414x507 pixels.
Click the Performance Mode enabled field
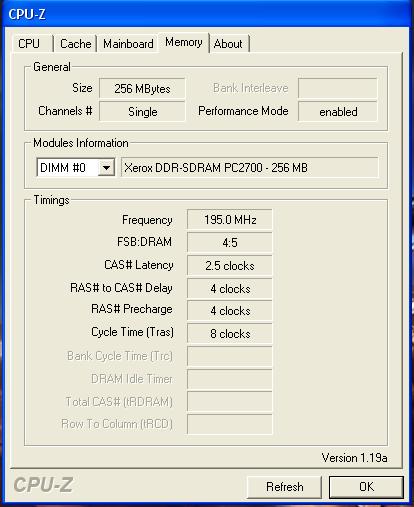(338, 111)
